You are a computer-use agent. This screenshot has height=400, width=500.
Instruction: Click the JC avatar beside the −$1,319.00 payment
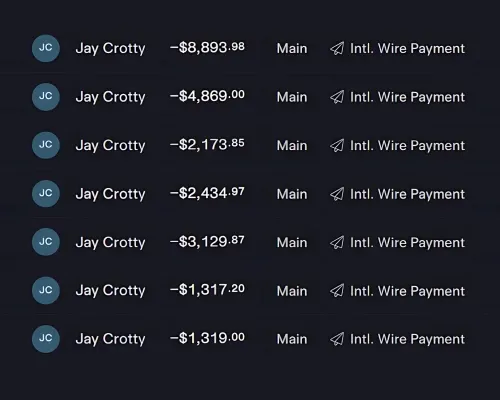tap(46, 339)
